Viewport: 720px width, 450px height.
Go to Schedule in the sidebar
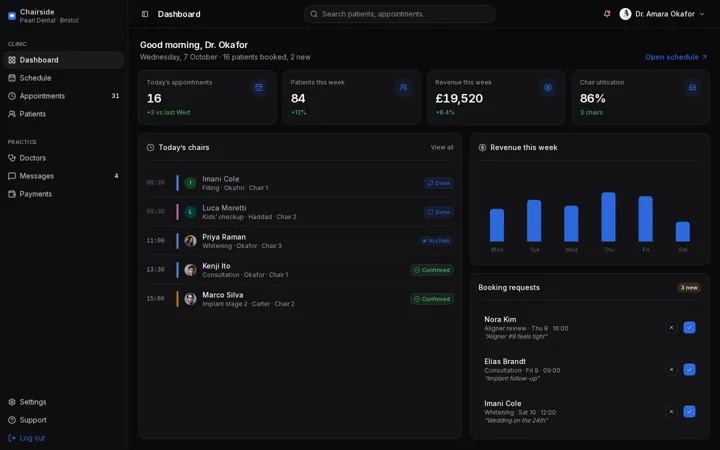(63, 78)
